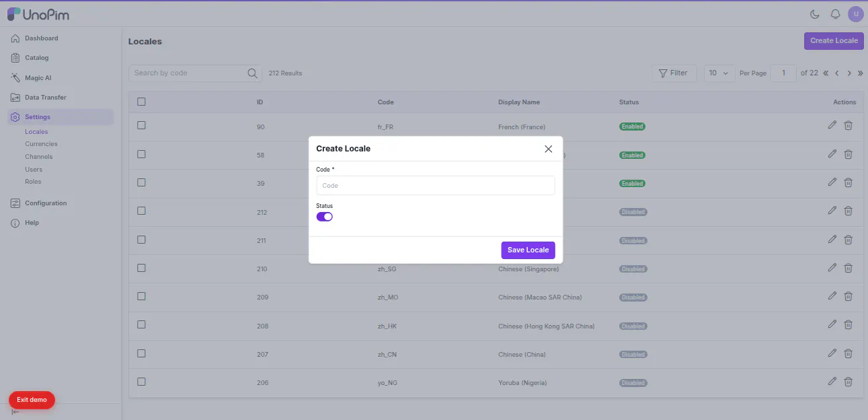Edit the fr_FR locale row
Screen dimensions: 868x420
[832, 125]
